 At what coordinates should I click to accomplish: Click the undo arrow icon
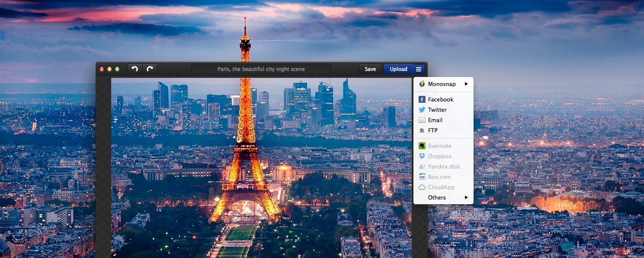tap(135, 69)
